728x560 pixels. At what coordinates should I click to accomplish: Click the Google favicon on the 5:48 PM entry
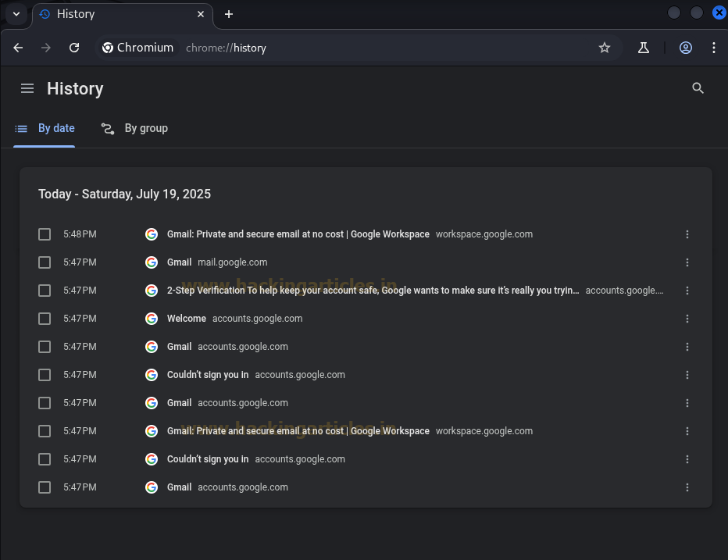[152, 234]
